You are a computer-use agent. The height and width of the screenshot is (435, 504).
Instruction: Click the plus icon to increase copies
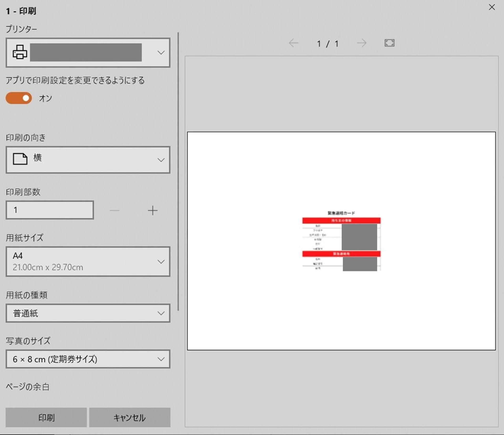pos(153,210)
